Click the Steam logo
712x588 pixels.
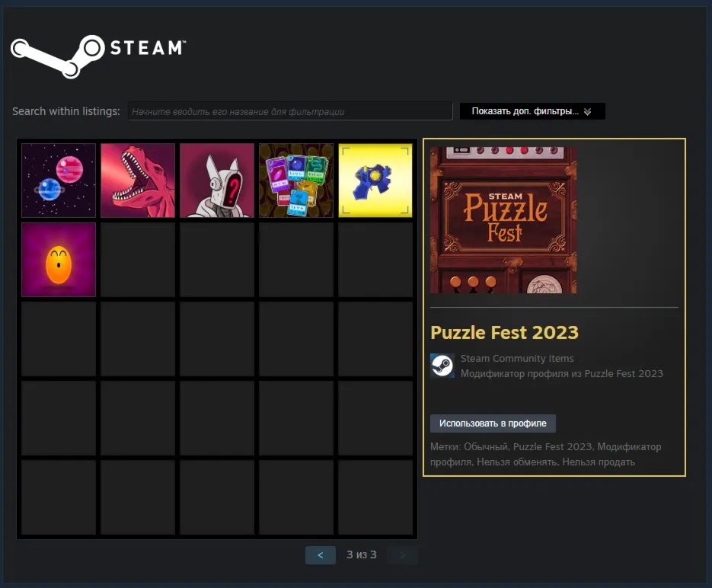[98, 56]
